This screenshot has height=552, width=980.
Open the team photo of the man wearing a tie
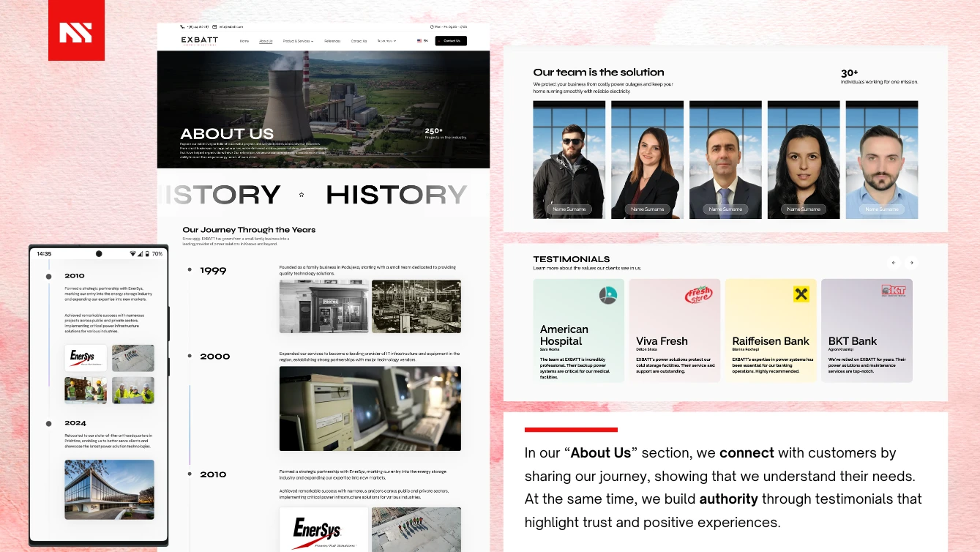tap(725, 160)
